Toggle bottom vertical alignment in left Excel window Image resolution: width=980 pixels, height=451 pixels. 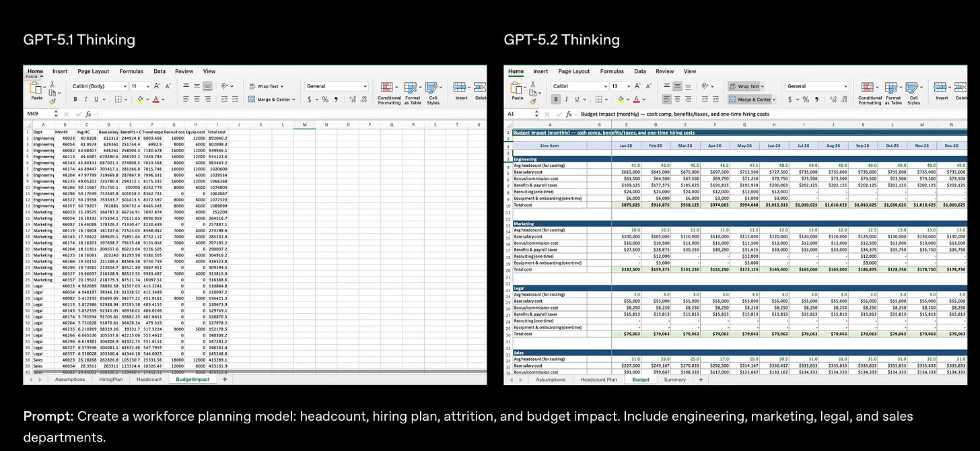(207, 86)
